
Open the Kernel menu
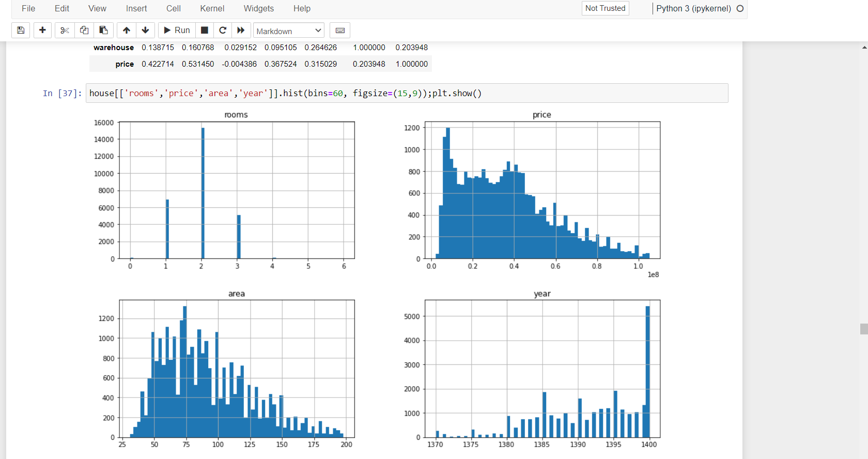pyautogui.click(x=212, y=8)
